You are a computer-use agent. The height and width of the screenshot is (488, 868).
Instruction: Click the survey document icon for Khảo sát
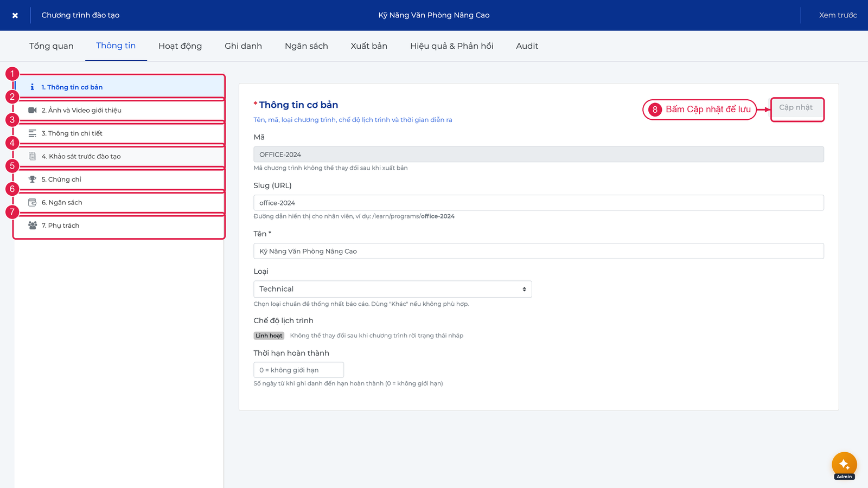(33, 156)
